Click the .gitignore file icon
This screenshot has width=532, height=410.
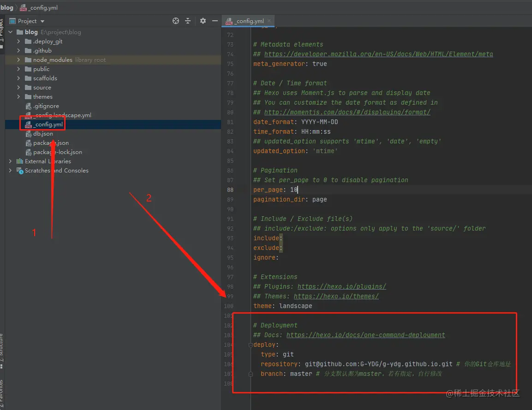tap(29, 106)
